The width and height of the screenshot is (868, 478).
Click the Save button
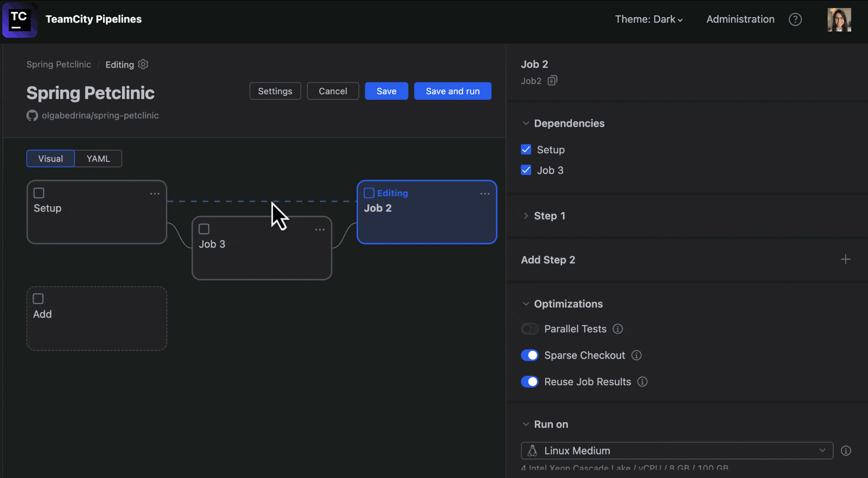387,91
